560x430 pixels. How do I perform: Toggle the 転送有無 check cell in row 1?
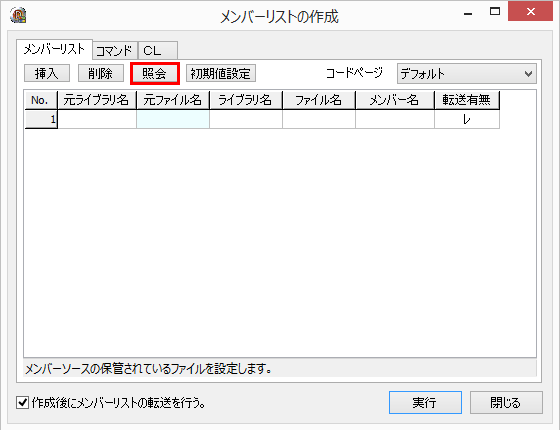pyautogui.click(x=466, y=119)
